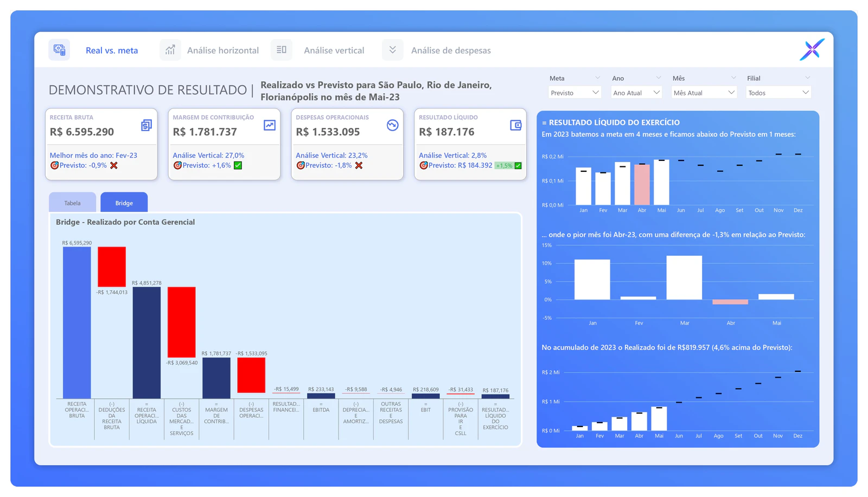Click the blue Receita Operacional Bruta bar
This screenshot has height=497, width=868.
[77, 323]
